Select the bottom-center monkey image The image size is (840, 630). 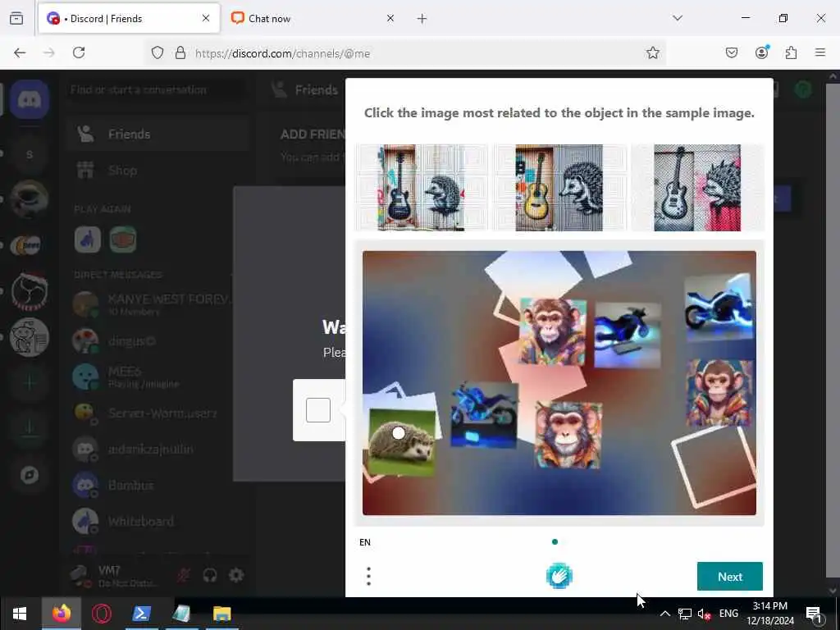[568, 436]
